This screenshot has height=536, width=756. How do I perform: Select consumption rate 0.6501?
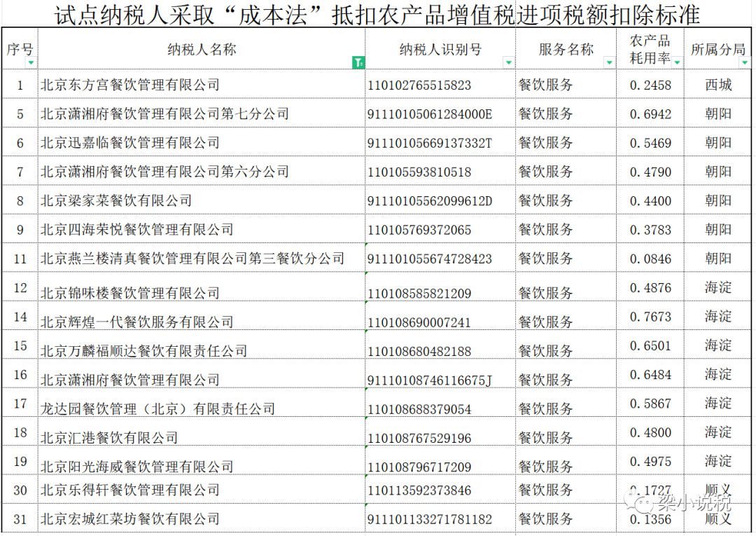point(650,345)
